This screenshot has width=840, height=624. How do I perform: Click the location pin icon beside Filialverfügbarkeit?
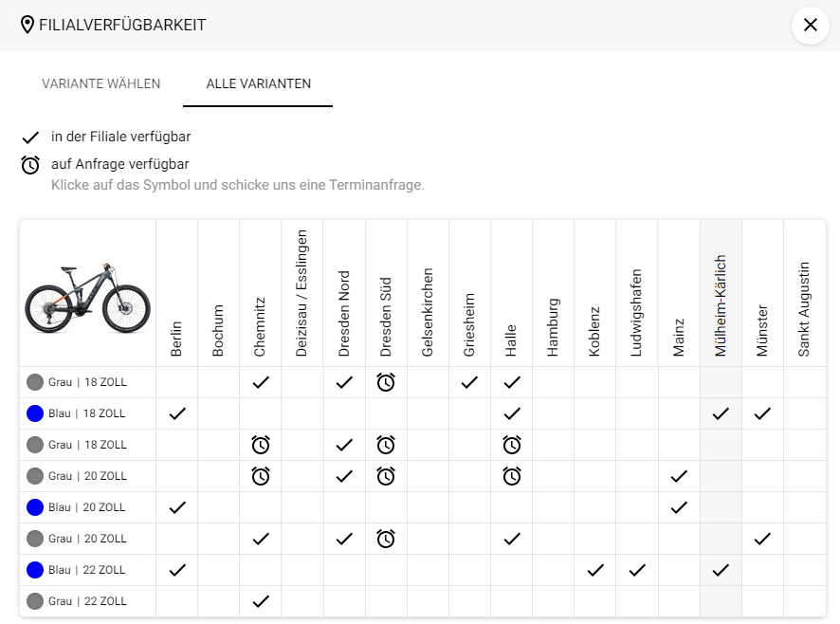coord(27,25)
